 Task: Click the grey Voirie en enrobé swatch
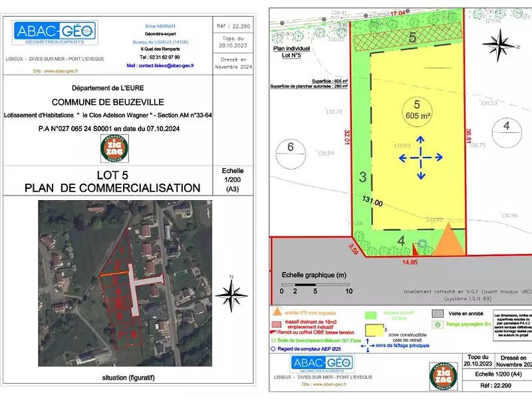[x=437, y=312]
